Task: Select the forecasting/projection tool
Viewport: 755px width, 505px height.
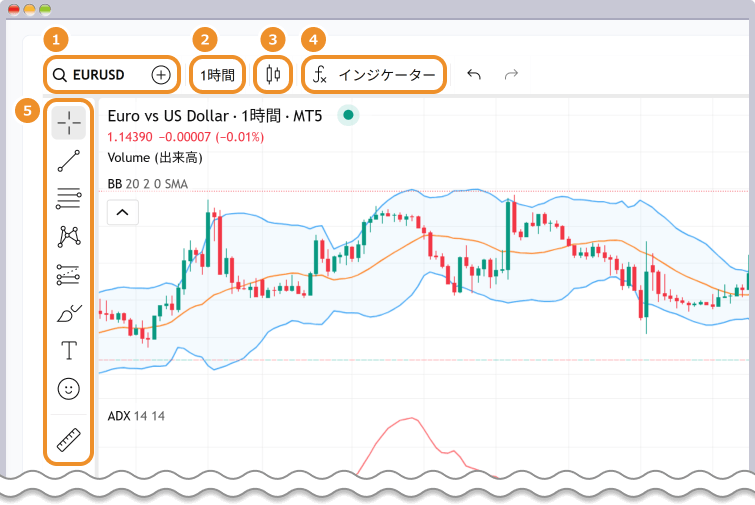Action: (x=69, y=274)
